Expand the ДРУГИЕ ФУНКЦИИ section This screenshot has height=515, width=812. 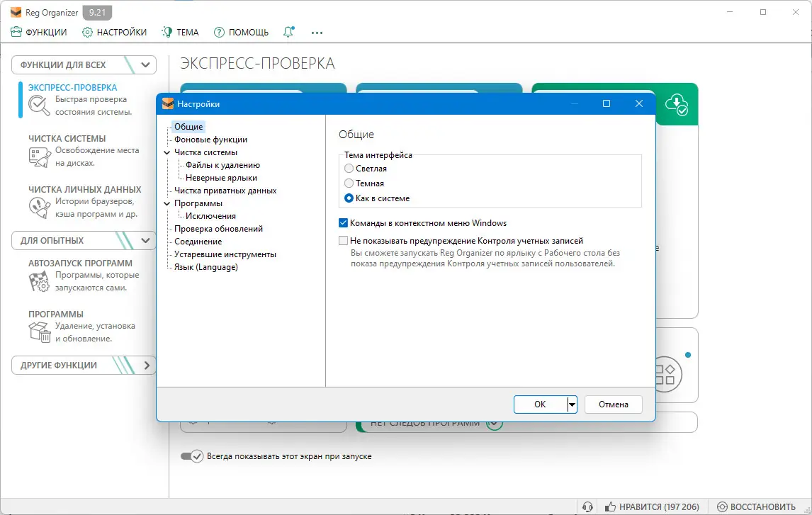(147, 366)
